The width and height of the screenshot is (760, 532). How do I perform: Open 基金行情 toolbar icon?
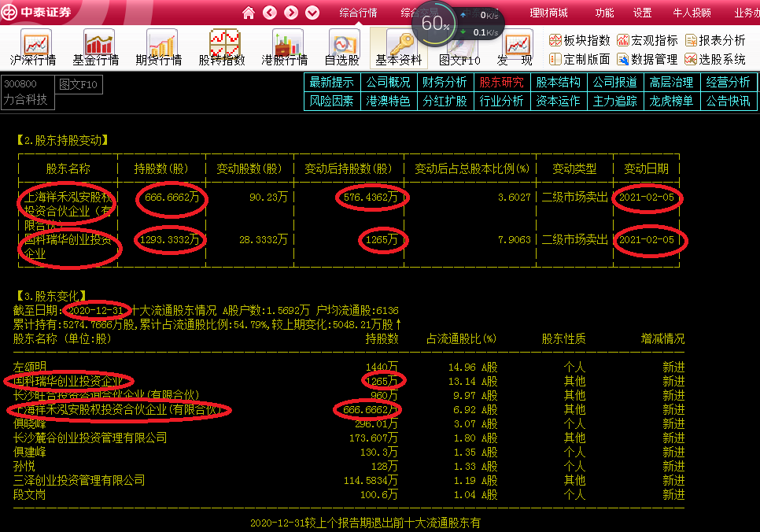96,47
